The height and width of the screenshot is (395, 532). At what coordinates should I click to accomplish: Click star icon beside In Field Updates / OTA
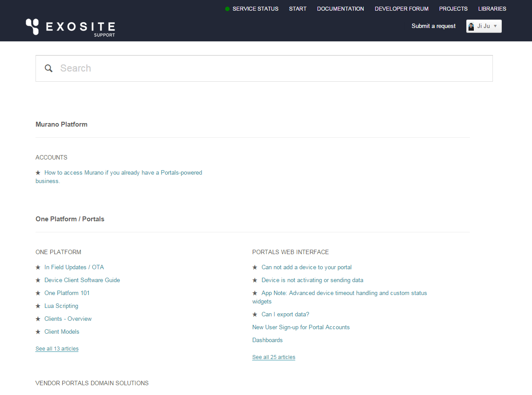point(38,267)
